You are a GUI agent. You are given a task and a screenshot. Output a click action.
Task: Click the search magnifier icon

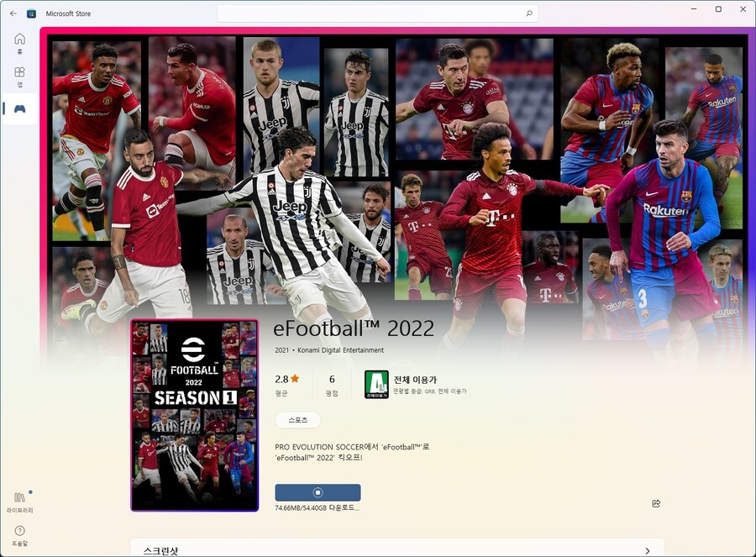529,13
